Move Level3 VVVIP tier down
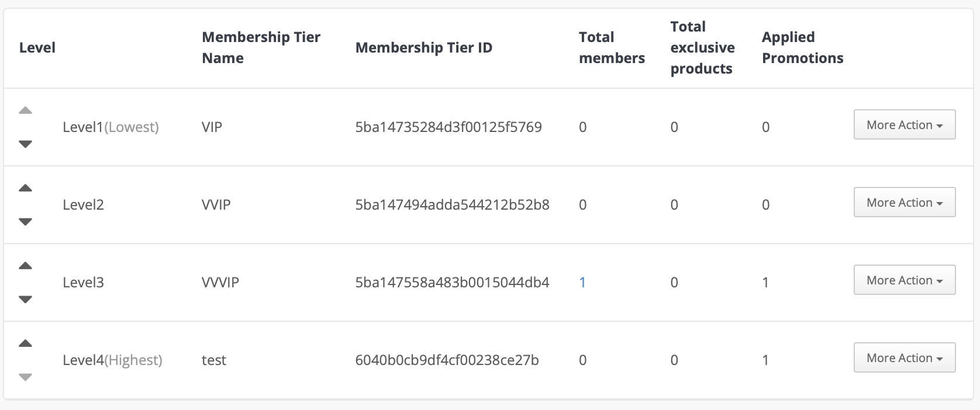This screenshot has height=410, width=980. tap(25, 299)
